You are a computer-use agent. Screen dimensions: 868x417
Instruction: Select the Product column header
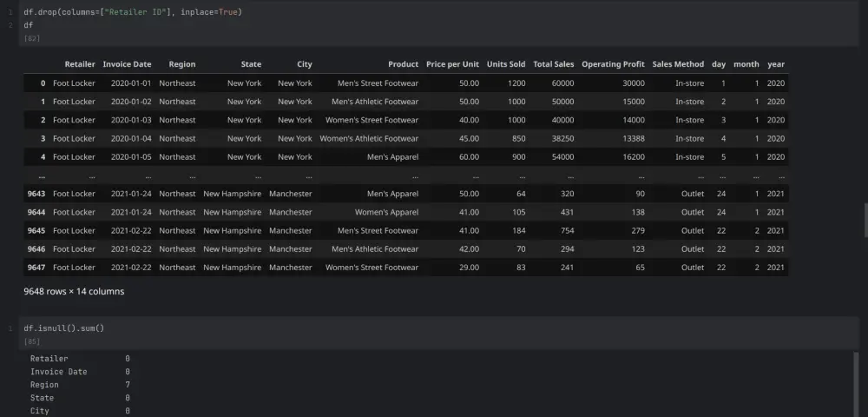pos(403,64)
